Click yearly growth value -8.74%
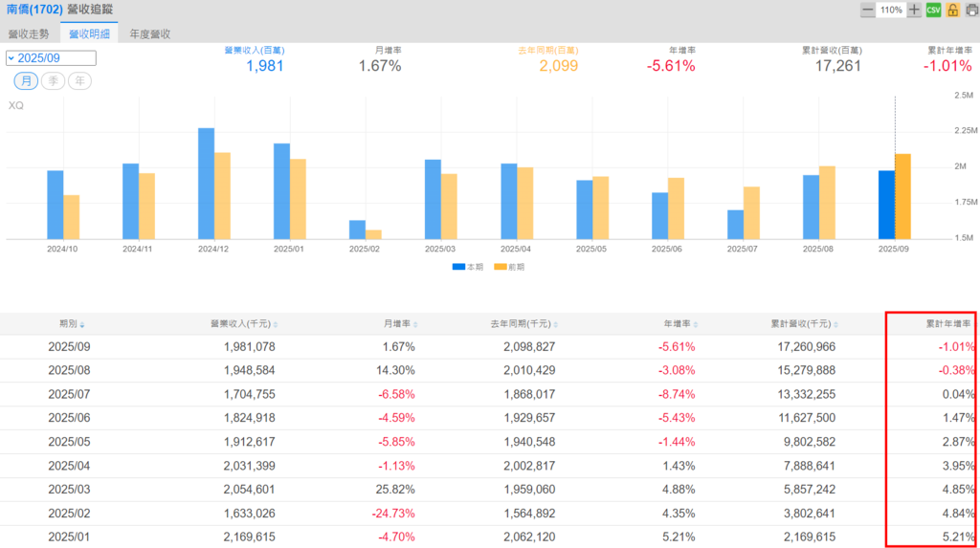The width and height of the screenshot is (980, 548). pyautogui.click(x=677, y=394)
